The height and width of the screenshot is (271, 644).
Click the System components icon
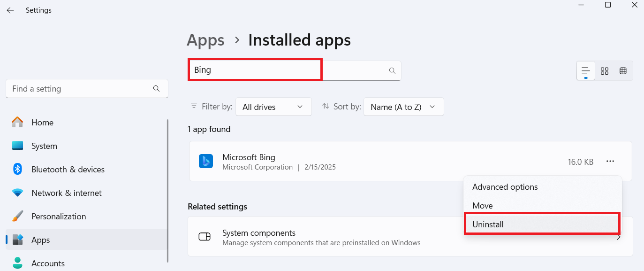click(205, 237)
